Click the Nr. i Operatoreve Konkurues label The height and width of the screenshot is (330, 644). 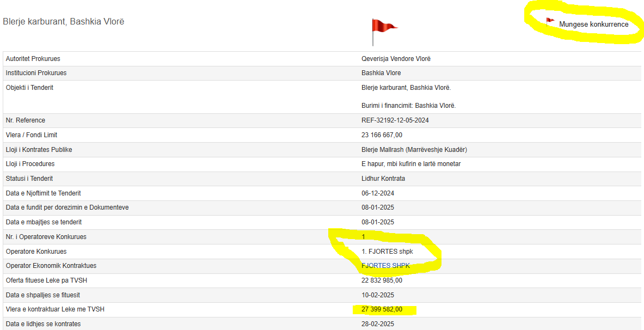point(46,237)
